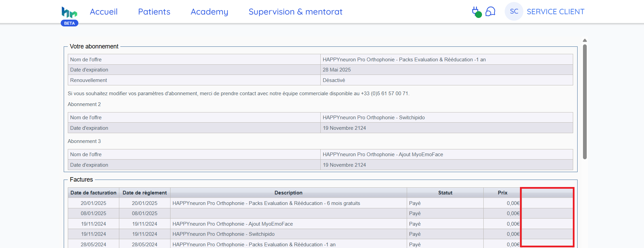Click the 'Abonnement 3' label
Screen dimensions: 644x248
(84, 141)
